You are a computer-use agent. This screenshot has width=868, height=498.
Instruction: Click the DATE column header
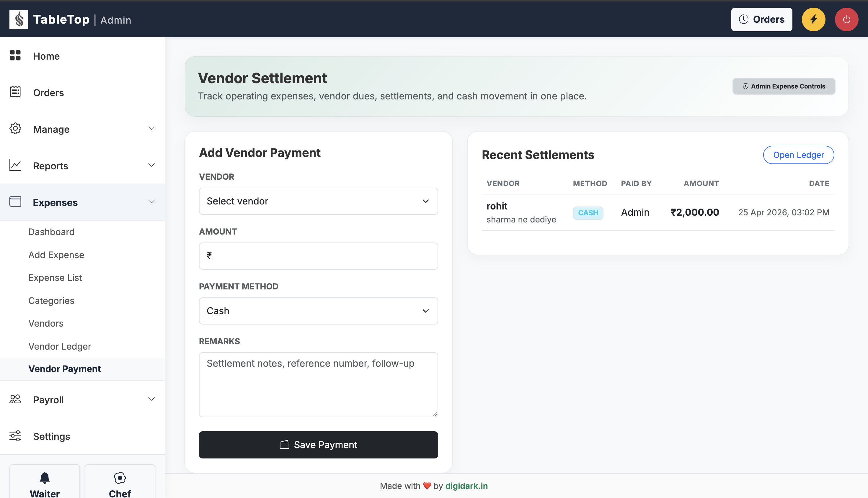[x=819, y=183]
